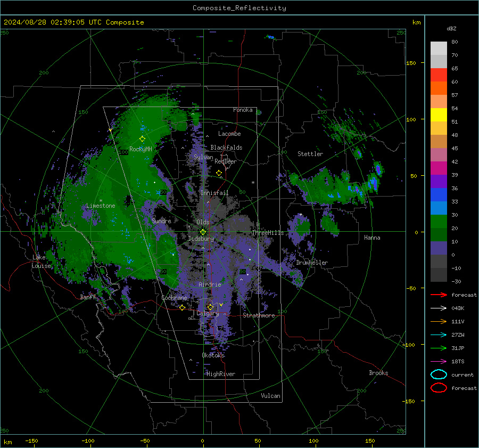The width and height of the screenshot is (479, 448).
Task: Click the RockyMH town label
Action: 141,149
